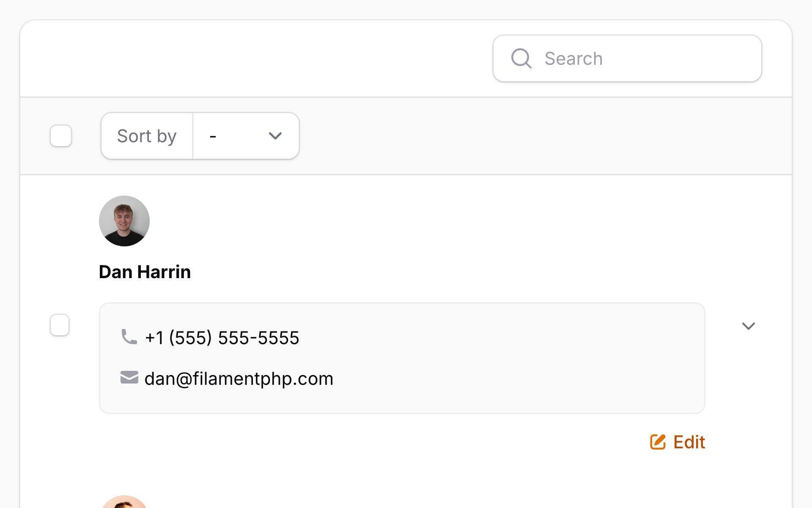Click the phone handset icon
Screen dimensions: 812x508
point(129,337)
